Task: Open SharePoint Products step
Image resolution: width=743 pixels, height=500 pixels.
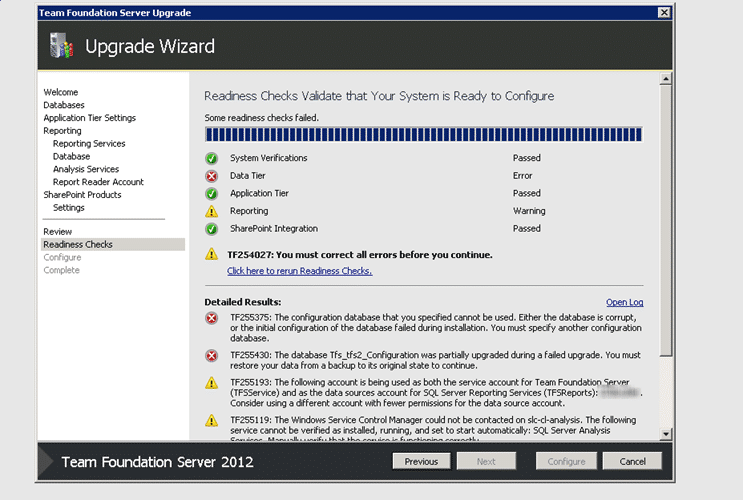Action: 82,194
